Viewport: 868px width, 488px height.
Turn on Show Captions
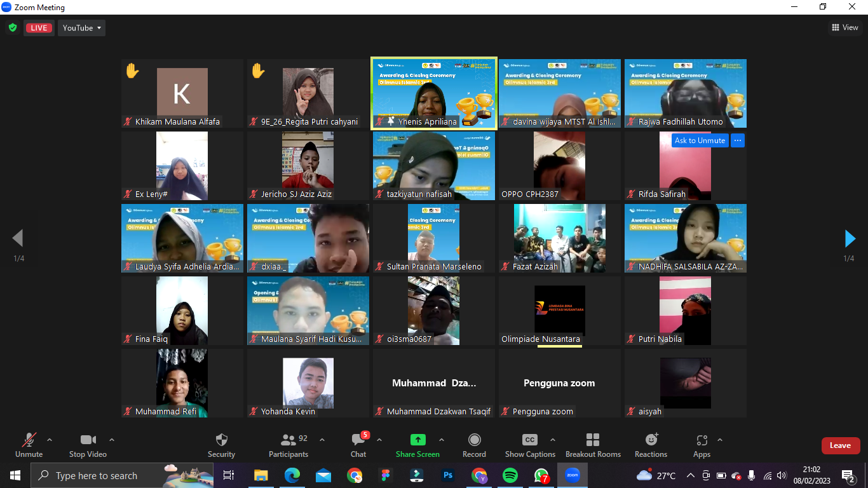click(529, 440)
